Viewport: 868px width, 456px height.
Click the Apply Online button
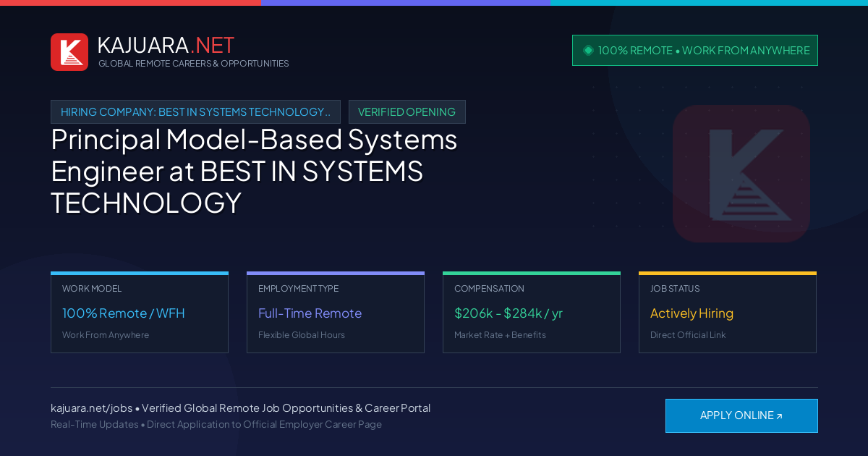[x=741, y=415]
